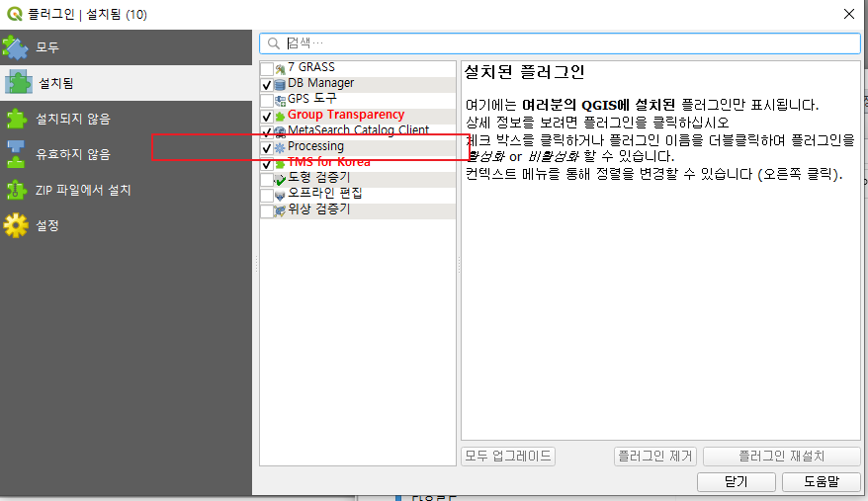The height and width of the screenshot is (501, 868).
Task: Select the 오프라인 편집 list row
Action: point(358,195)
